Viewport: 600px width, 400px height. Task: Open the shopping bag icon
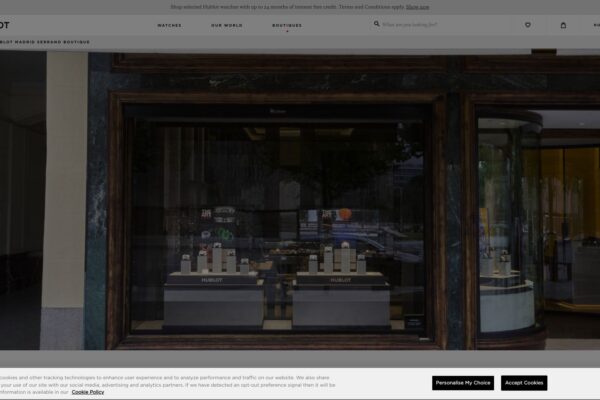tap(563, 25)
